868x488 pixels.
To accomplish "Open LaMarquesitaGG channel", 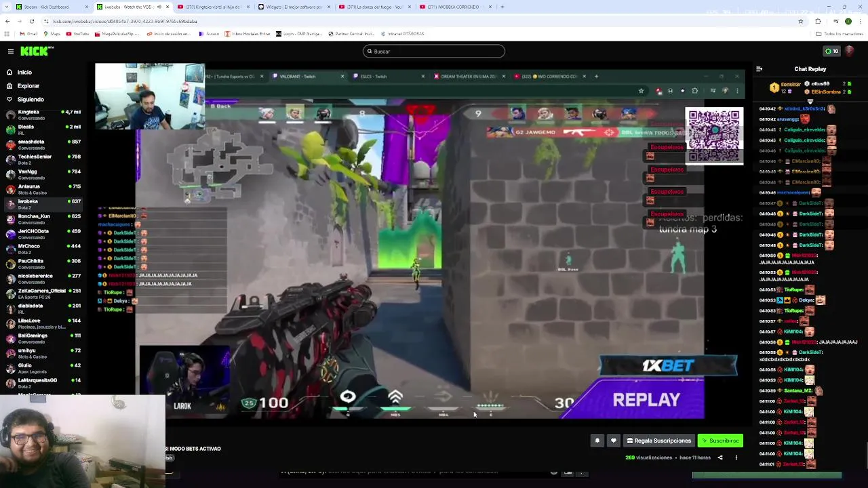I will click(x=43, y=383).
